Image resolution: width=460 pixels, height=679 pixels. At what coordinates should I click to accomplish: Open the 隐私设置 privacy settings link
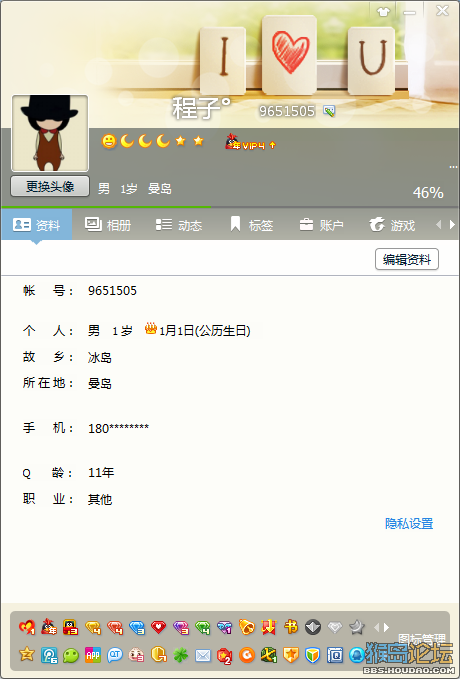pyautogui.click(x=409, y=524)
